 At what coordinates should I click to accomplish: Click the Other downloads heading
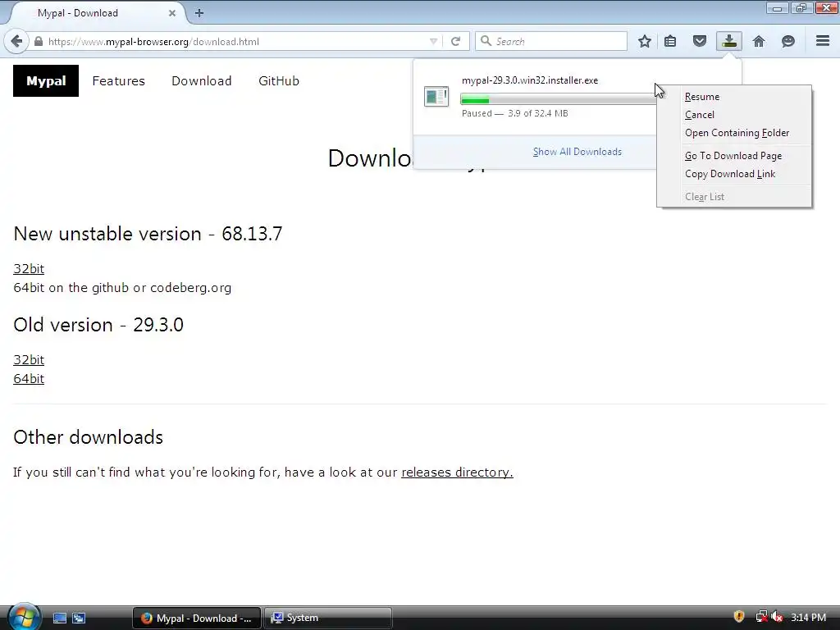click(88, 437)
